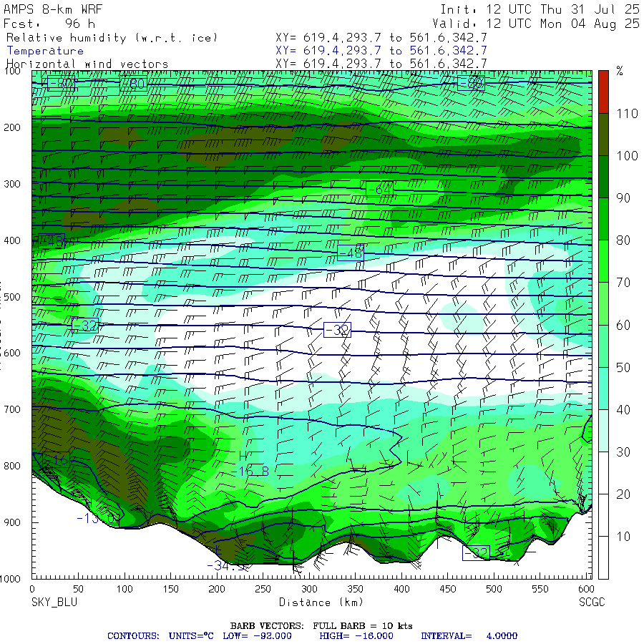Click the red top colorbar segment above 110

[x=603, y=92]
